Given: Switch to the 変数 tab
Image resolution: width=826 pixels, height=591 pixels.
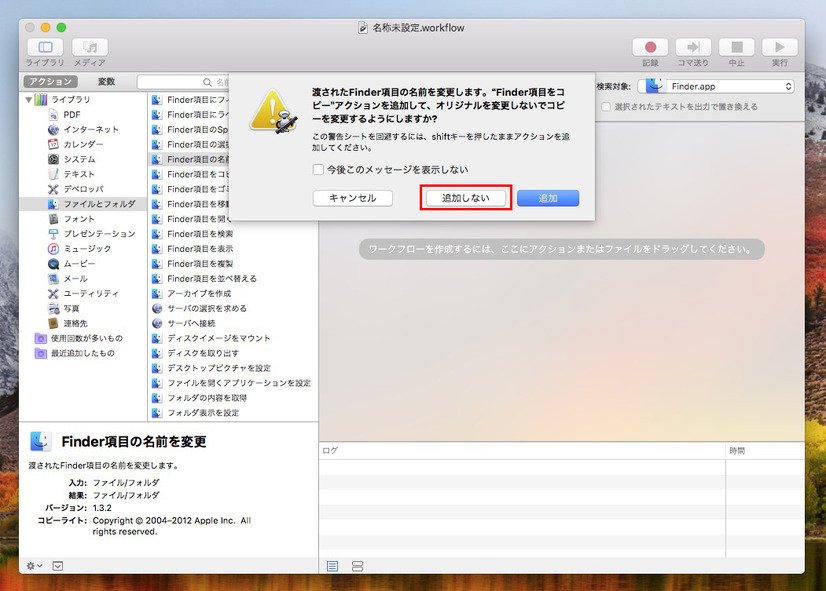Looking at the screenshot, I should tap(106, 81).
